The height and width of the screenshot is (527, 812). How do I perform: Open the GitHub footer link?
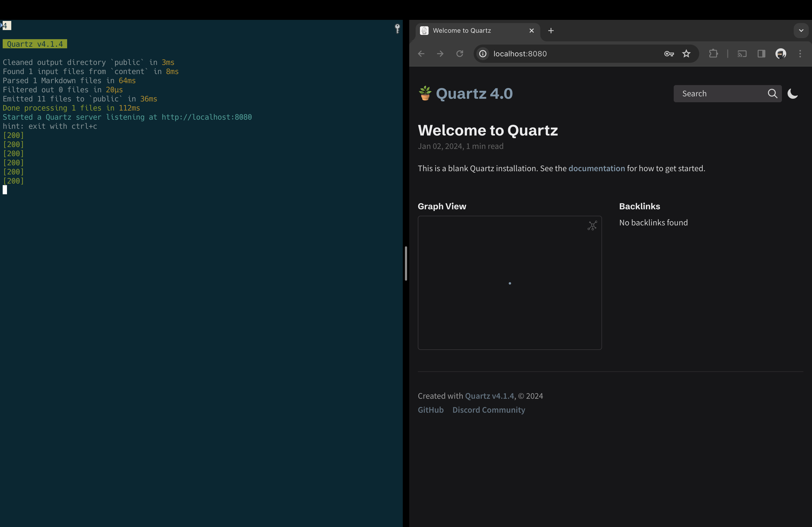tap(430, 410)
